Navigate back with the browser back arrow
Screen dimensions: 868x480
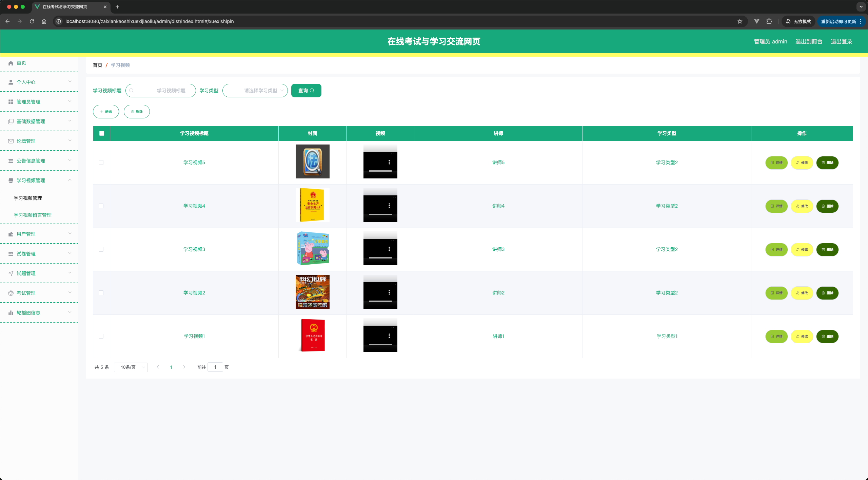tap(7, 21)
